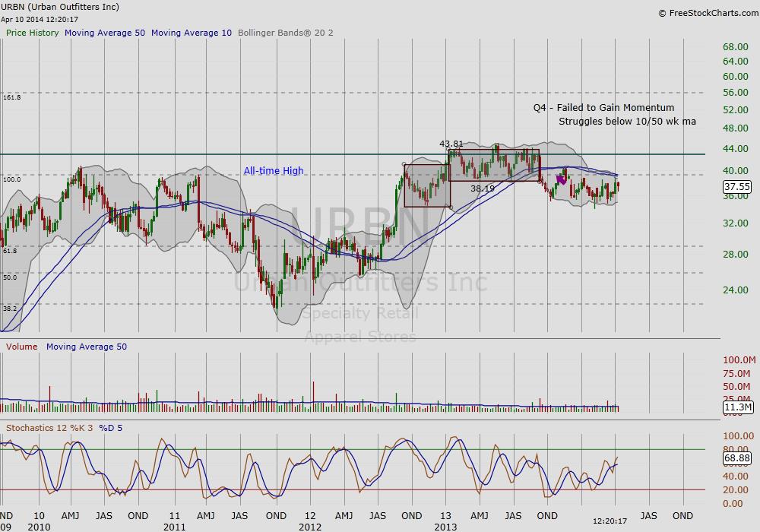This screenshot has height=532, width=760.
Task: Select the 100.0 Fibonacci level label
Action: click(x=11, y=179)
